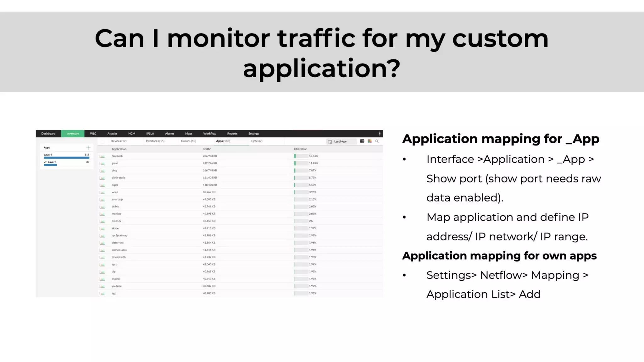Click the 166.748 KB traffic value
This screenshot has height=362, width=644.
click(x=210, y=171)
